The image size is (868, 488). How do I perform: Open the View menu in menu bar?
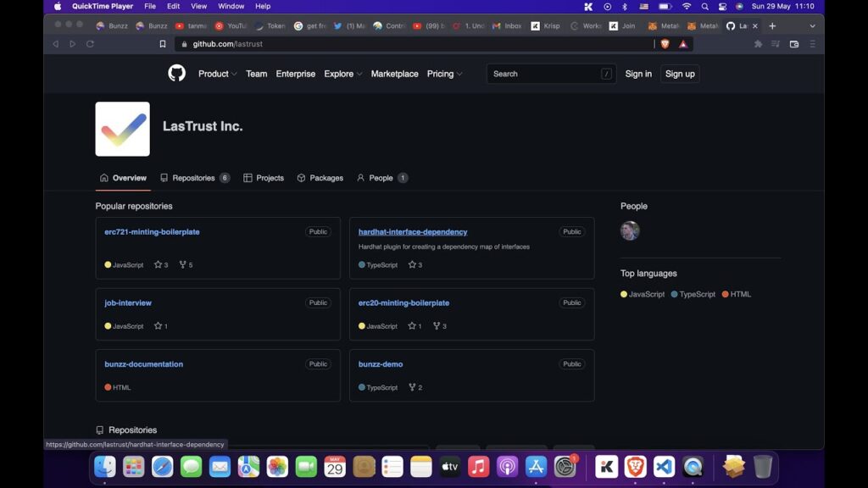[x=198, y=6]
